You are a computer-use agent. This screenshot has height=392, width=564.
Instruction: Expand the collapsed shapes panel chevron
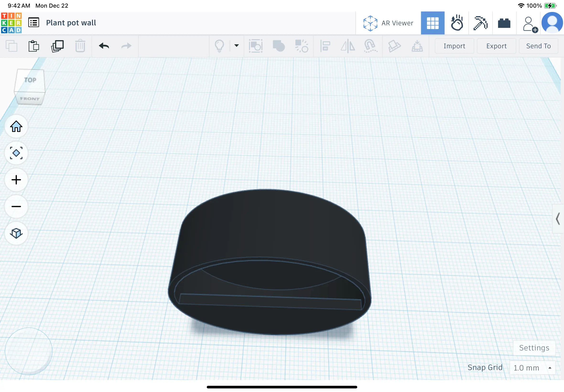point(558,219)
